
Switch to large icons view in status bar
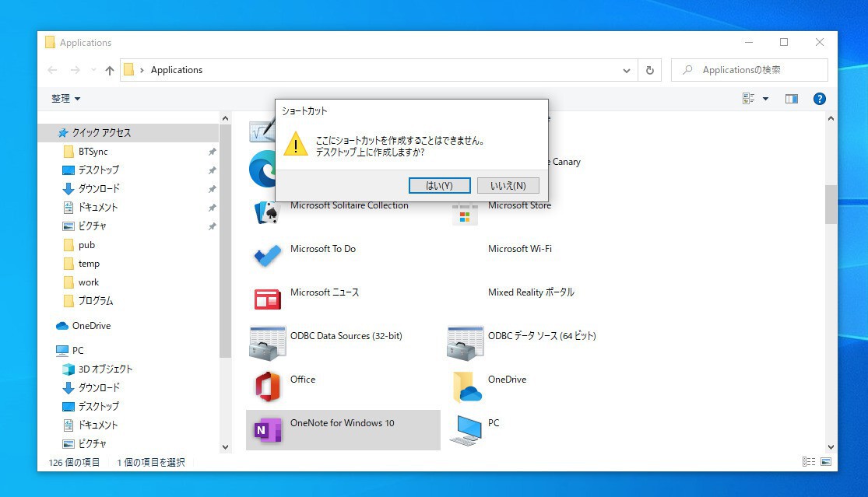click(x=826, y=462)
